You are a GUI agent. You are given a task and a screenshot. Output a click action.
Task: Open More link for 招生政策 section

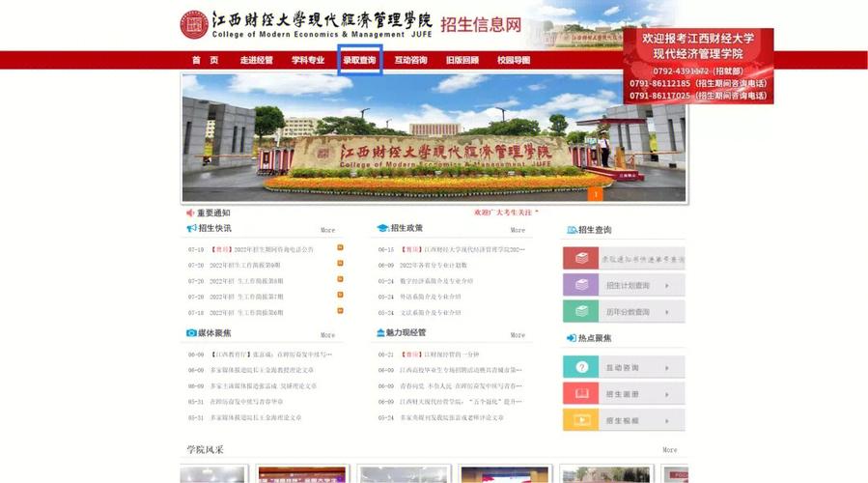[x=518, y=230]
